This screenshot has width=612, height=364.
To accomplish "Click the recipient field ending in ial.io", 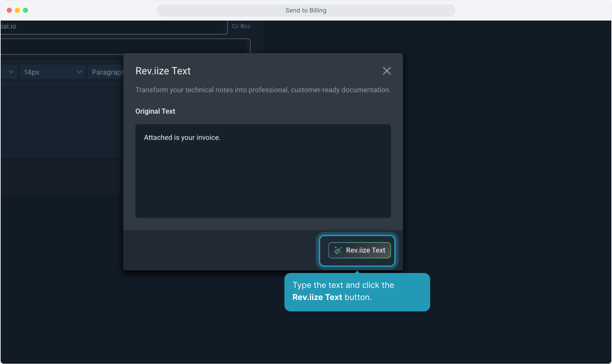I will point(111,27).
